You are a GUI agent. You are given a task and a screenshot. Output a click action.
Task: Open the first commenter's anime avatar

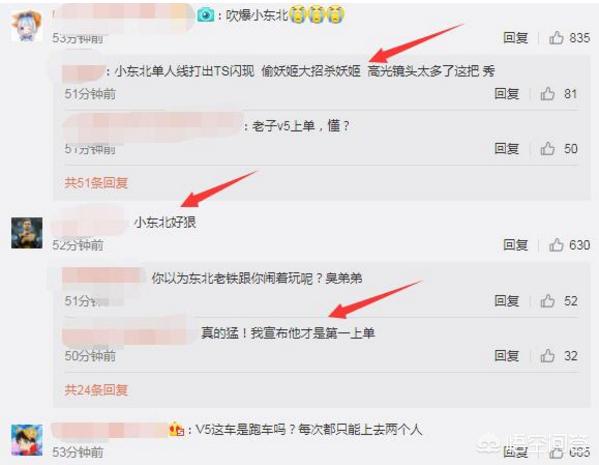click(26, 26)
